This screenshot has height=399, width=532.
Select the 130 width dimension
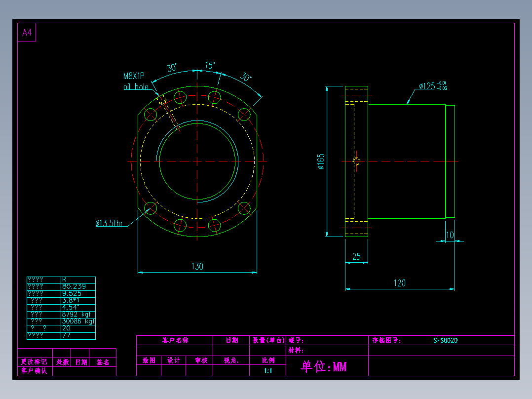point(197,266)
